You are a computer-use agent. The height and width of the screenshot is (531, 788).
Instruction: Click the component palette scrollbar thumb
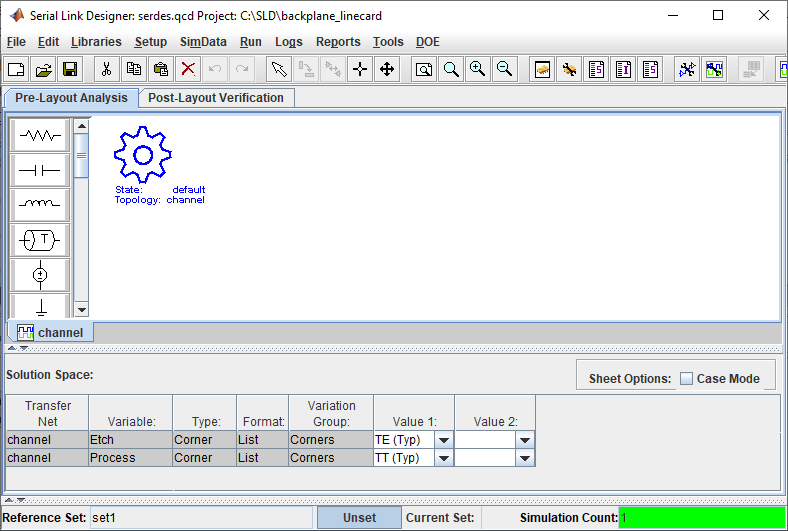(81, 156)
